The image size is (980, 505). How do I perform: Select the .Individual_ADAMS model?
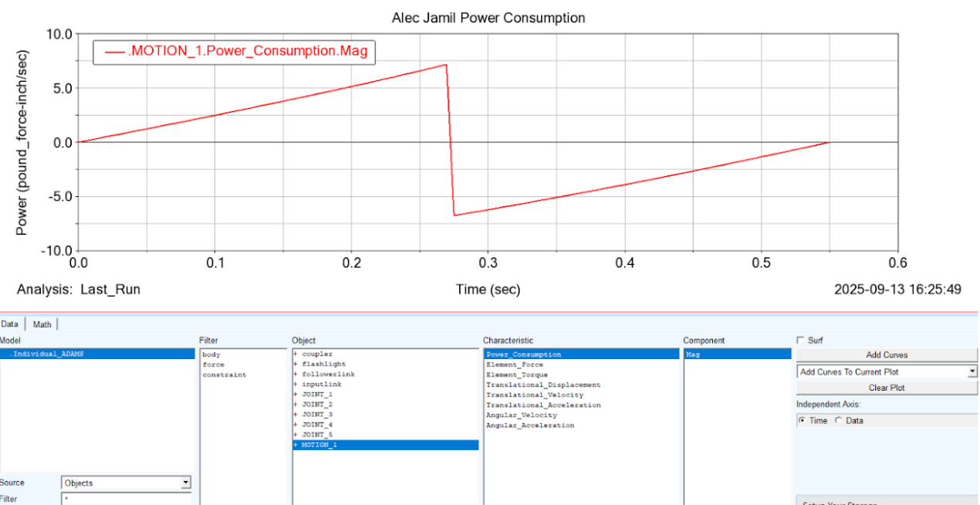coord(98,354)
